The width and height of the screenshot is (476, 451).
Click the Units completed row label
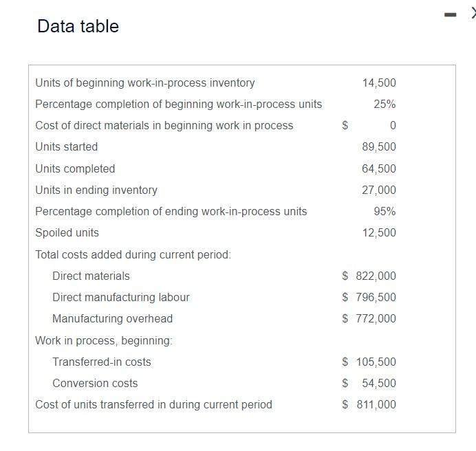pos(75,168)
